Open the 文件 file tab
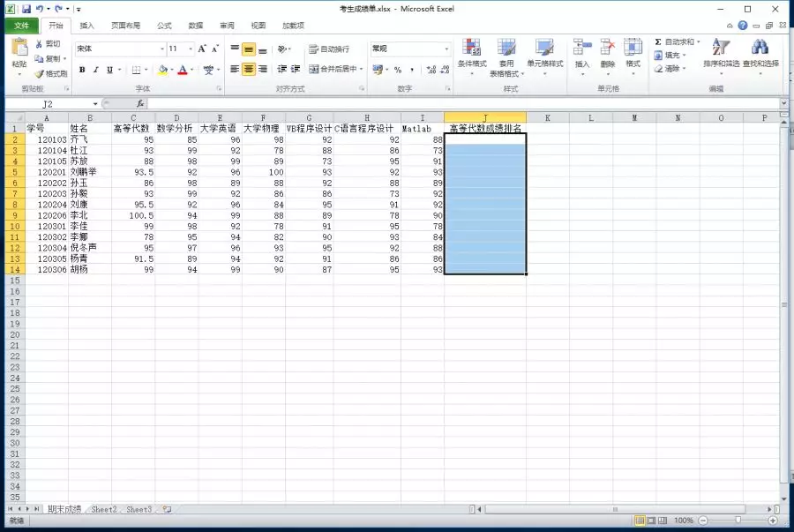 pos(21,26)
